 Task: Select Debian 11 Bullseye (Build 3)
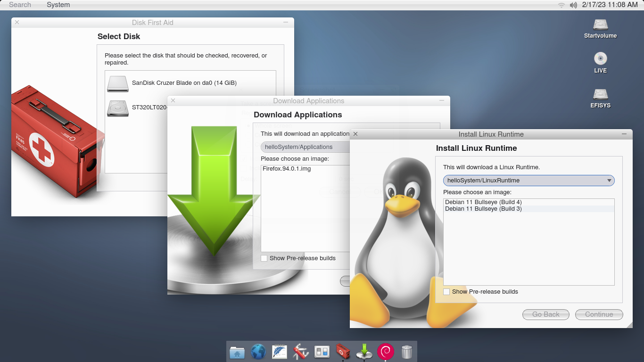click(x=529, y=209)
